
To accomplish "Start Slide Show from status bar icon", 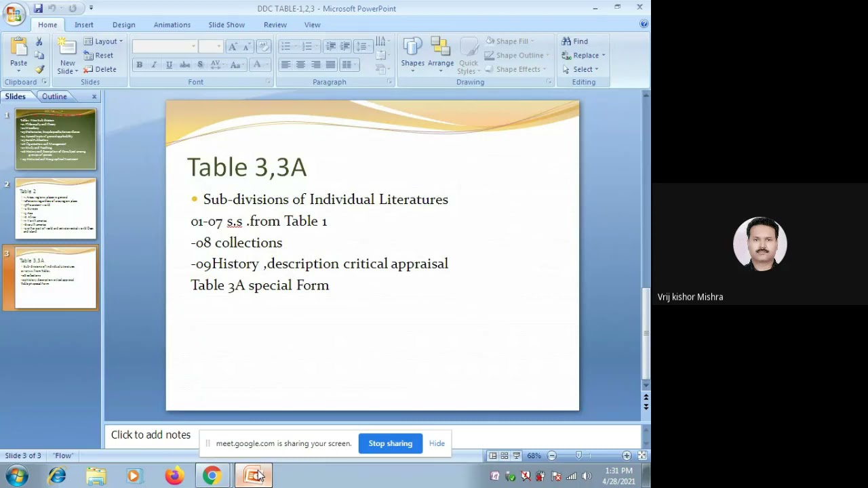I will click(516, 455).
